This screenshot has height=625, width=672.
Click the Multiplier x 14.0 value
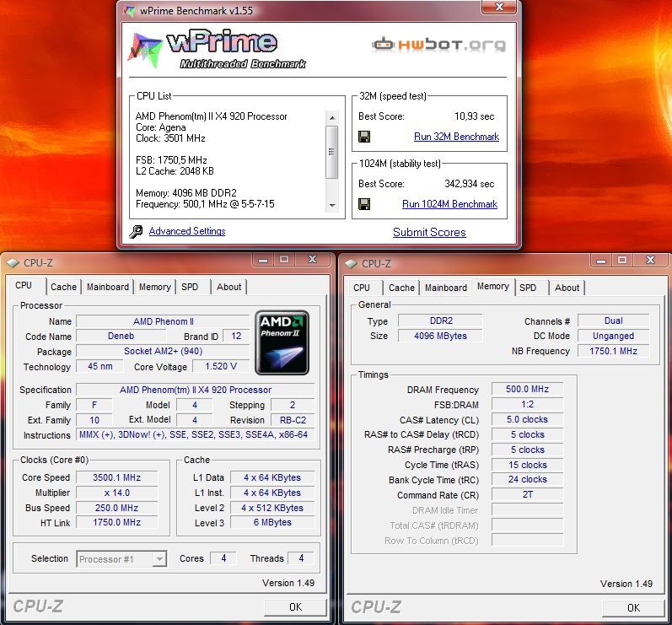coord(116,493)
